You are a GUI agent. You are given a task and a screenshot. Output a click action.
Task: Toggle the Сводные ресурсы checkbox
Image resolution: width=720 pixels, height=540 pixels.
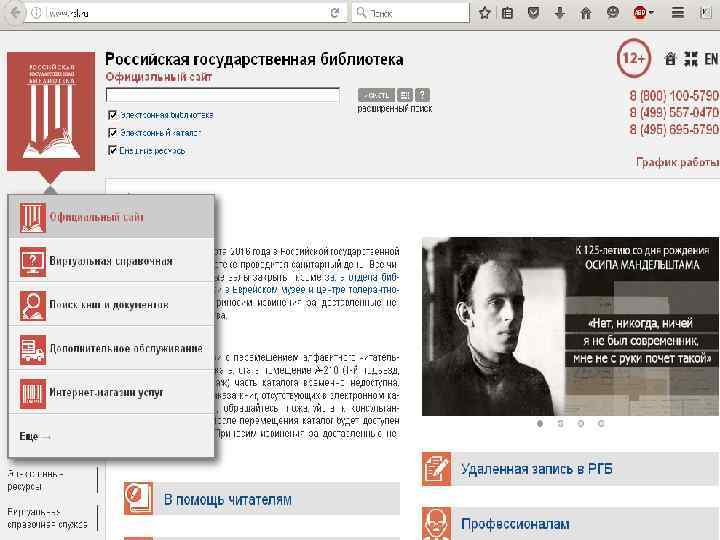pyautogui.click(x=112, y=150)
